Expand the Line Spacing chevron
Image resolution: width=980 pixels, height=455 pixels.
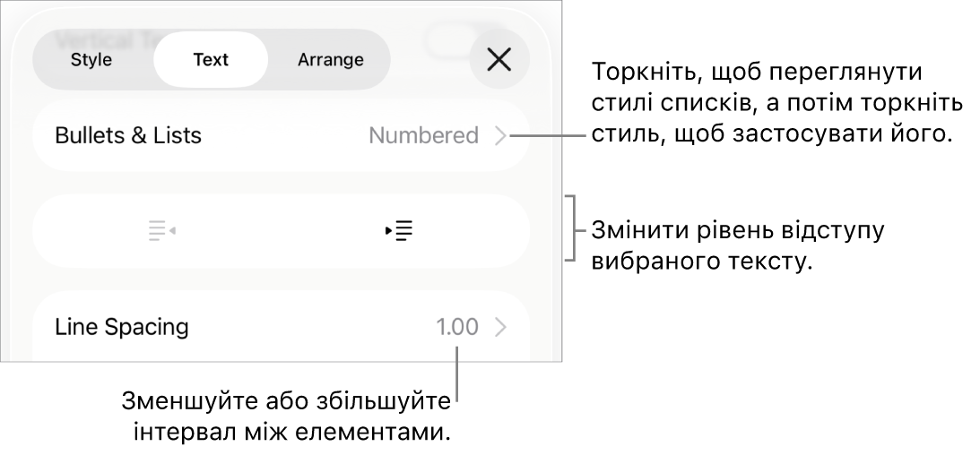[501, 327]
